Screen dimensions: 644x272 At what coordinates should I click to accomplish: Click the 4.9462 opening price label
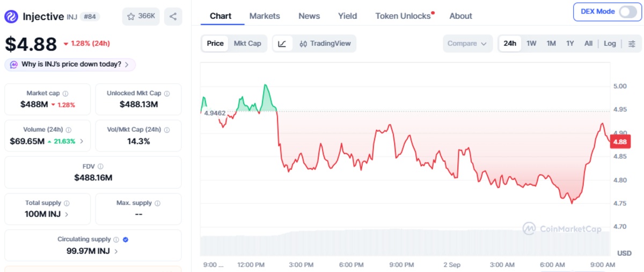[x=215, y=113]
